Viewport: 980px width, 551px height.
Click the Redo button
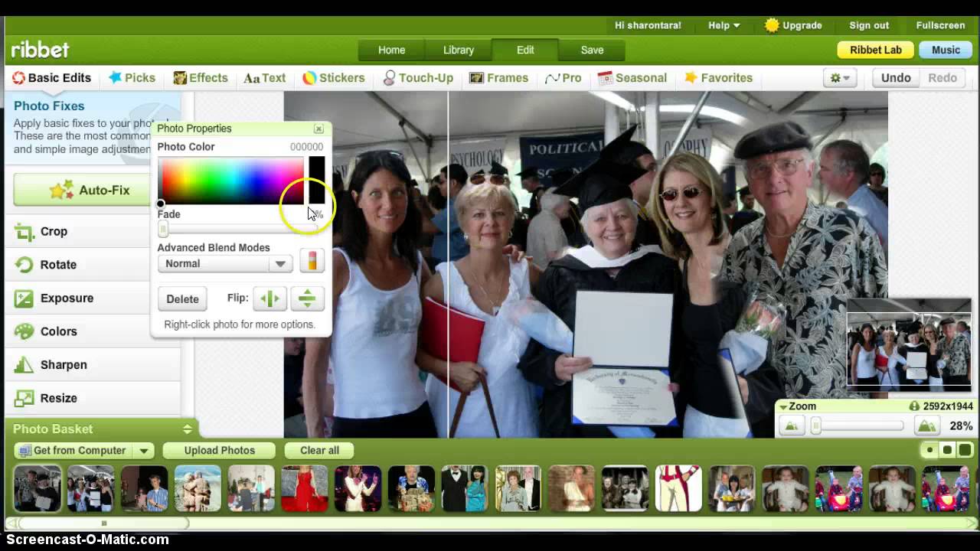942,78
